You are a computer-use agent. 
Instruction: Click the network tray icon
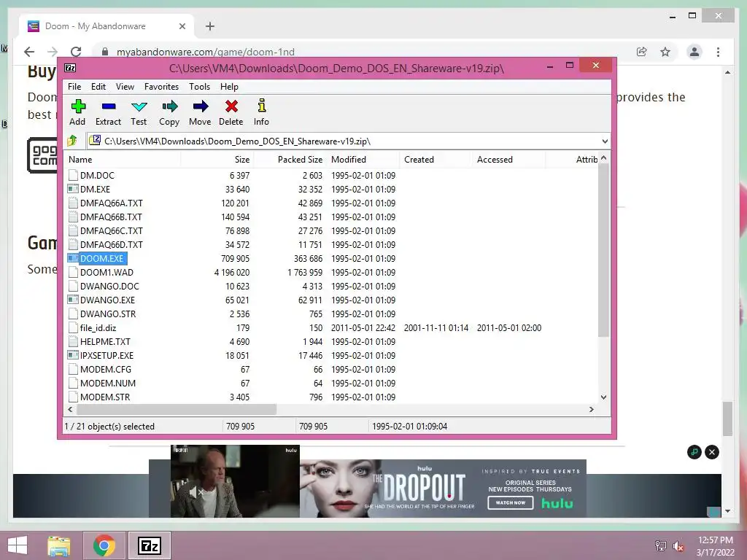click(x=661, y=546)
